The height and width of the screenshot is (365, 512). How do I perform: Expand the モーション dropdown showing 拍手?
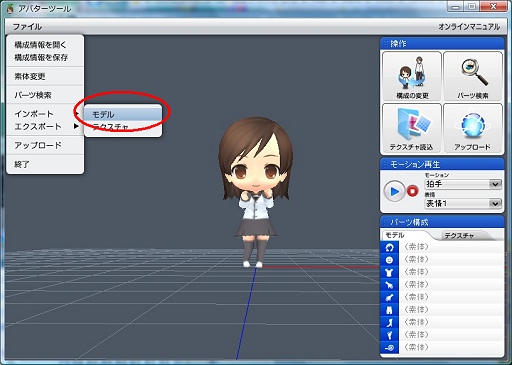tap(463, 184)
